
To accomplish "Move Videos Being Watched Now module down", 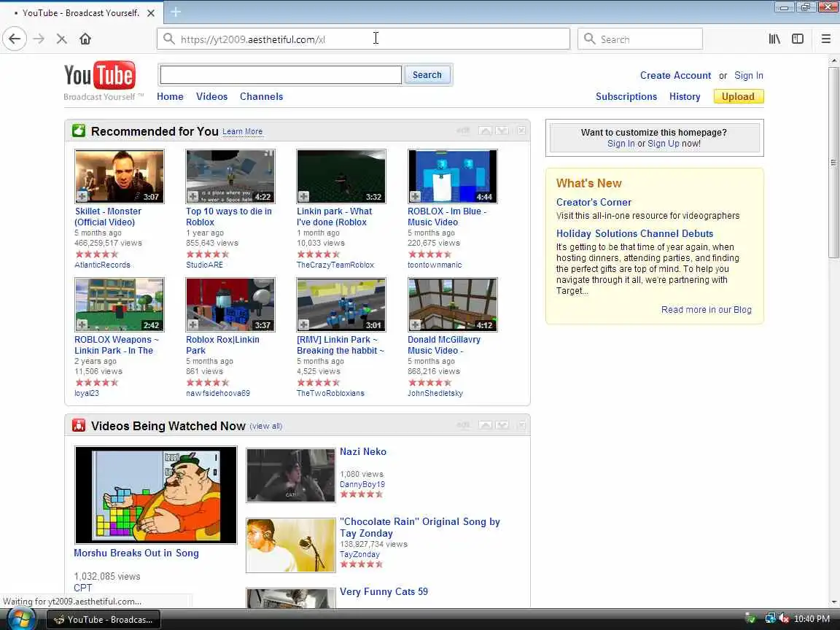I will pos(502,425).
